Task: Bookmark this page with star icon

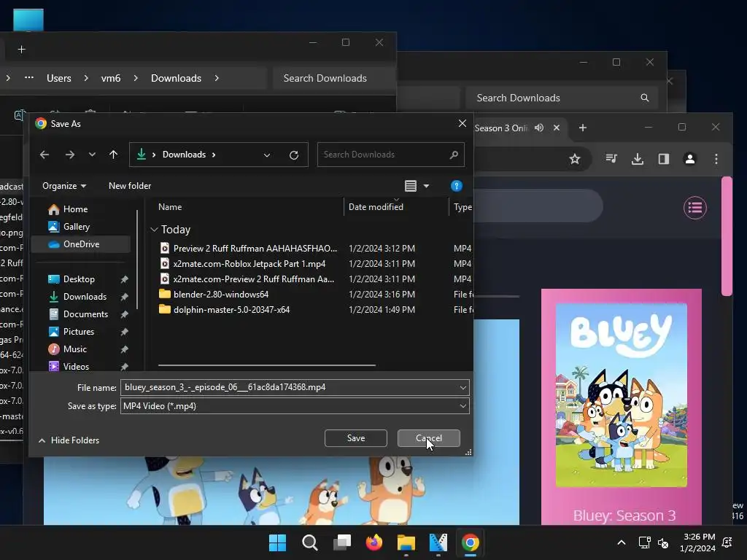Action: (x=575, y=159)
